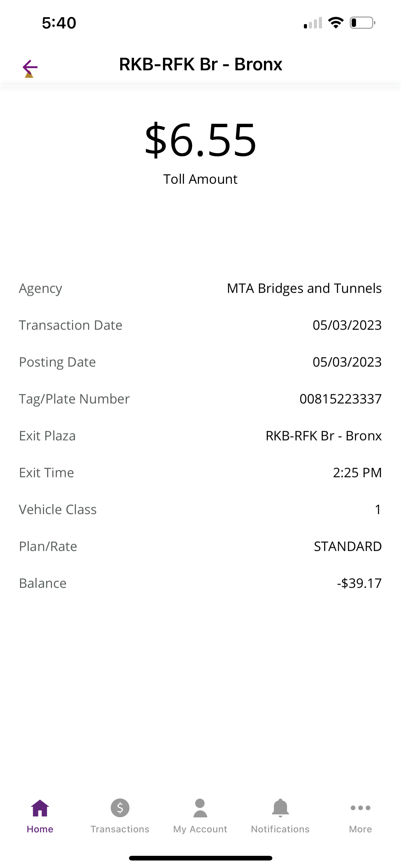Tap the purple back arrow

click(x=30, y=67)
